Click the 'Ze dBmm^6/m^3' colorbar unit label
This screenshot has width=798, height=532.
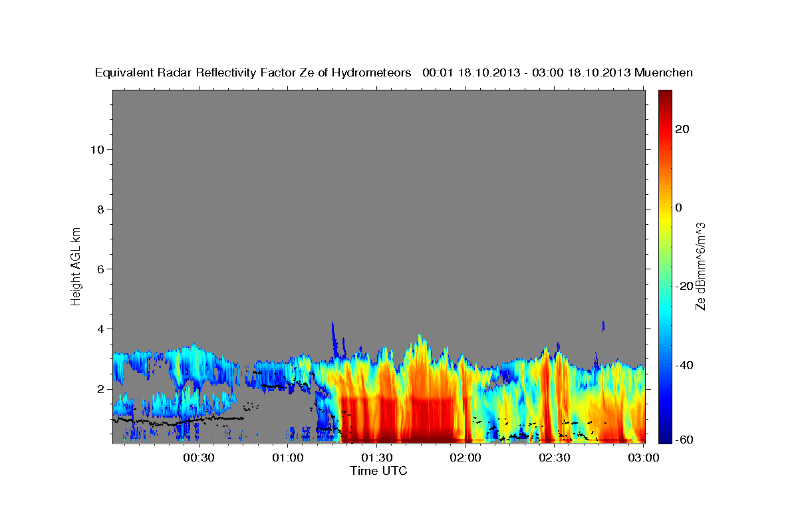[700, 266]
